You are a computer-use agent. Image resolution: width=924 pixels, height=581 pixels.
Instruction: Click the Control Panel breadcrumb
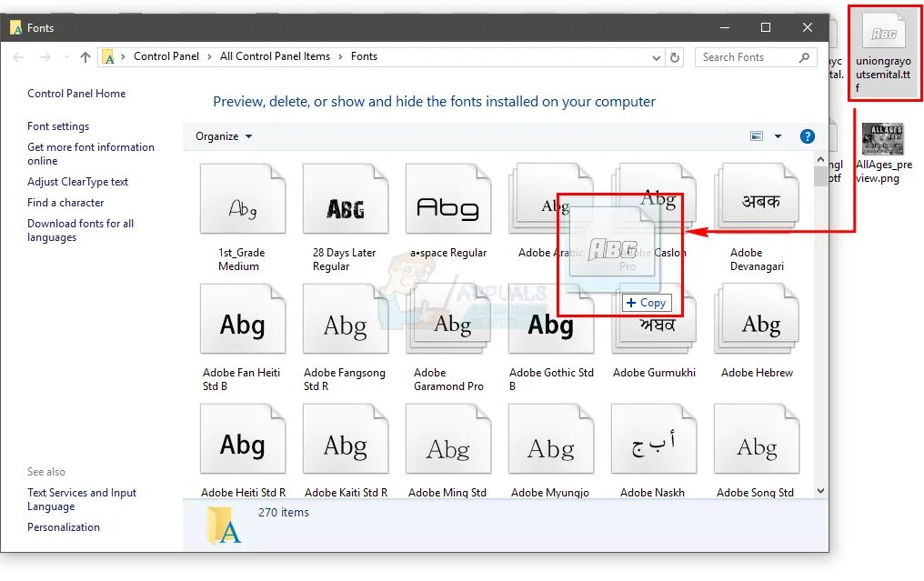pos(166,56)
